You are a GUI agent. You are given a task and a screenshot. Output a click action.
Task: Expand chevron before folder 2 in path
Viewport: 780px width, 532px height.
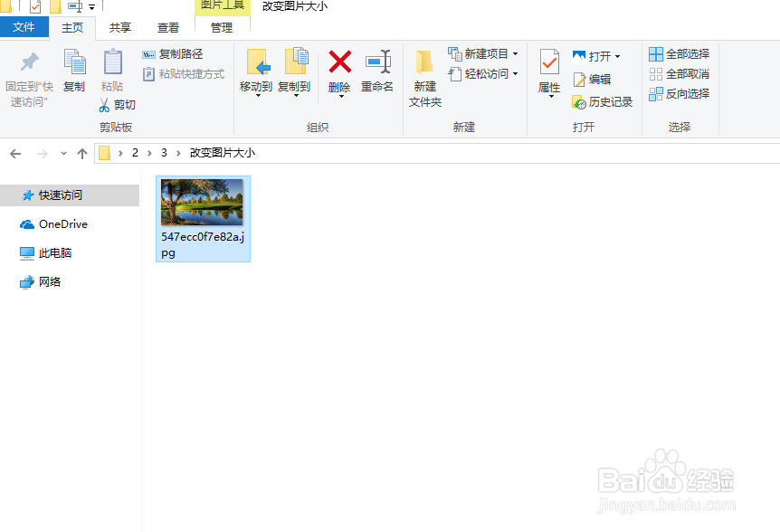click(120, 153)
